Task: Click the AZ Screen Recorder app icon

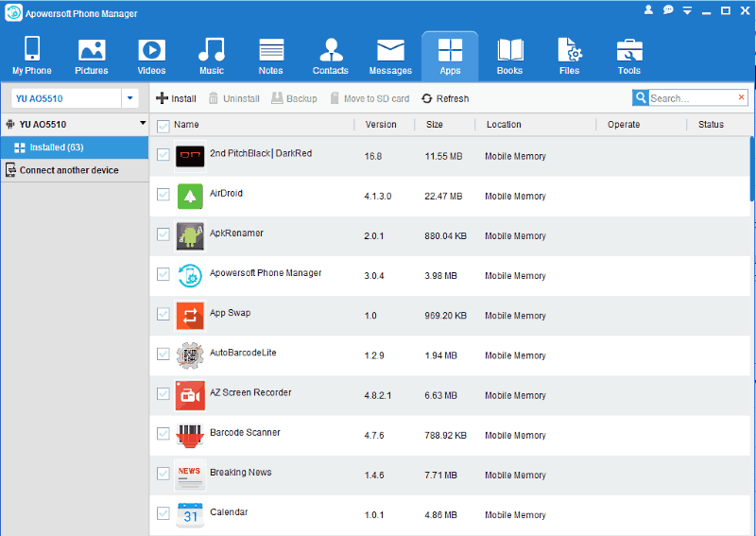Action: tap(190, 395)
